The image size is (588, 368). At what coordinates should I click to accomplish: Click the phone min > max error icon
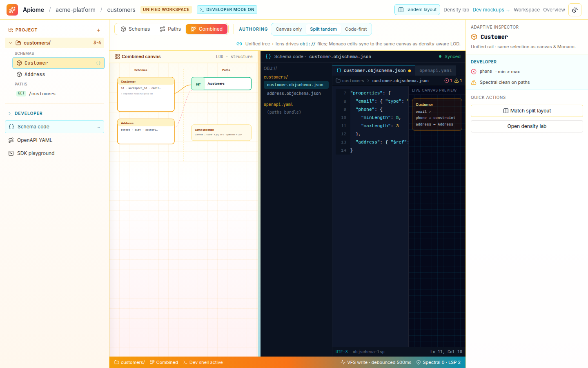click(x=474, y=72)
